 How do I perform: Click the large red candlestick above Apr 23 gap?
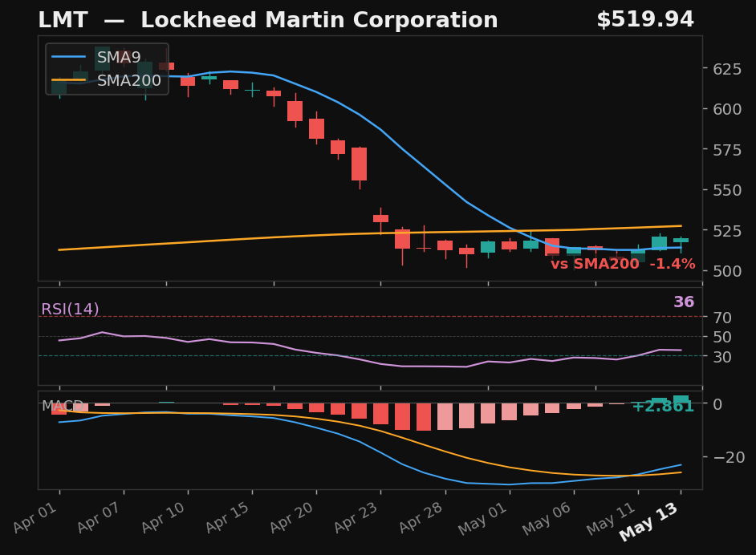pyautogui.click(x=360, y=164)
